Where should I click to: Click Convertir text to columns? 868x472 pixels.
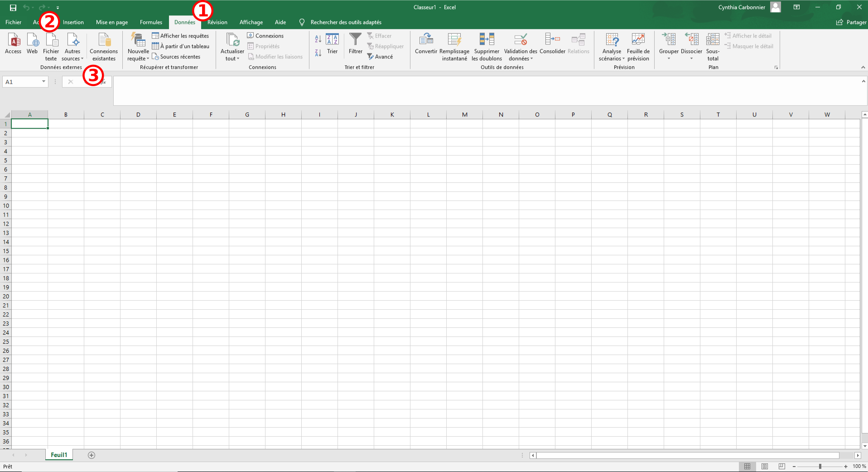click(426, 44)
